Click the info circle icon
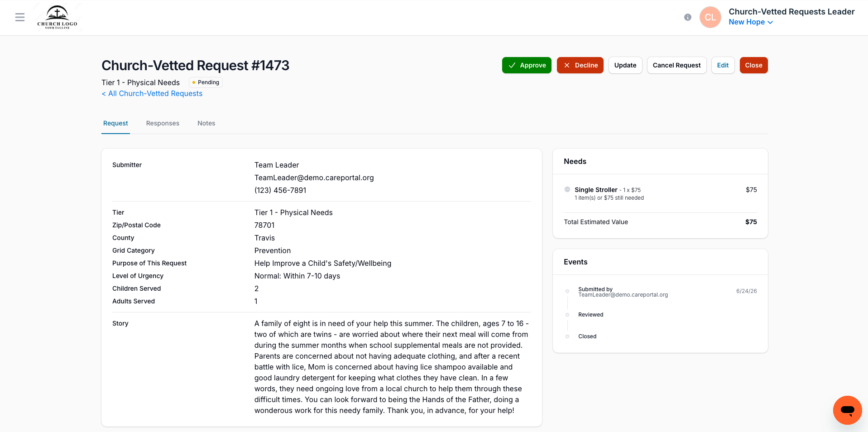868x432 pixels. pos(688,17)
